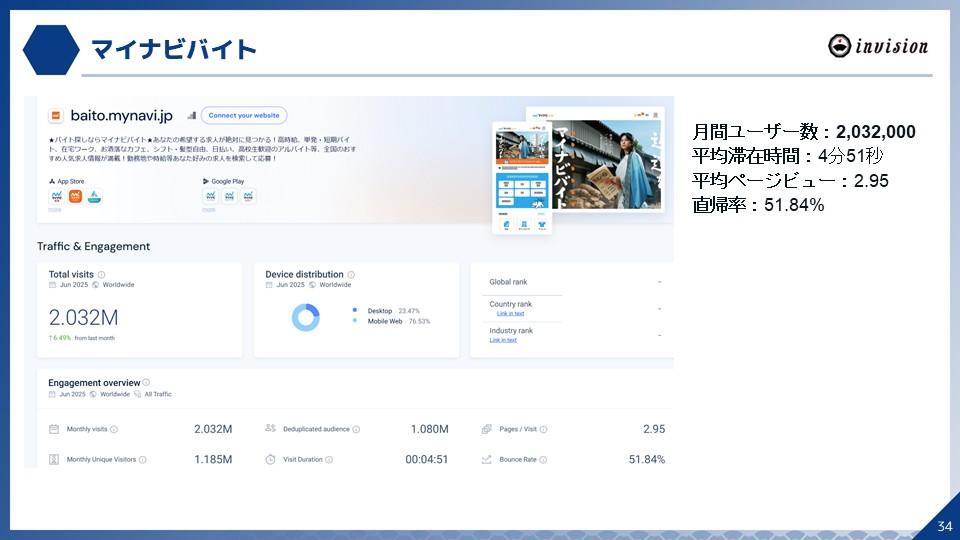Click the globe icon in Total visits card
The height and width of the screenshot is (540, 960).
pos(96,285)
